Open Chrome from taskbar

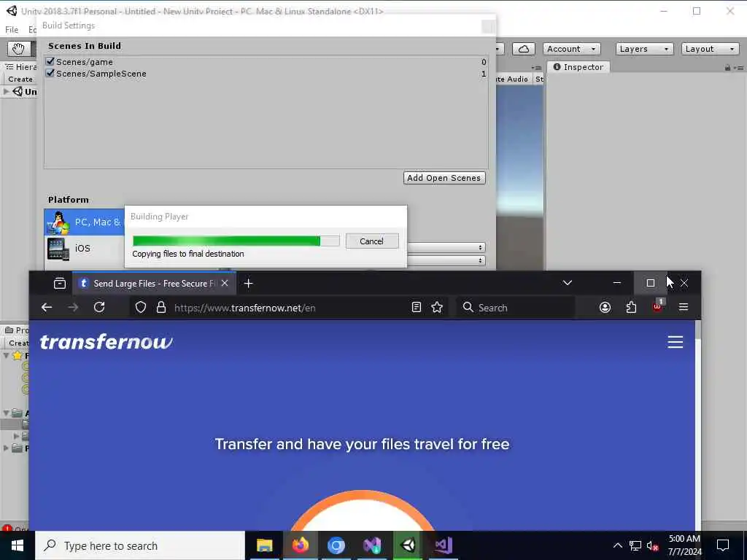pyautogui.click(x=336, y=545)
